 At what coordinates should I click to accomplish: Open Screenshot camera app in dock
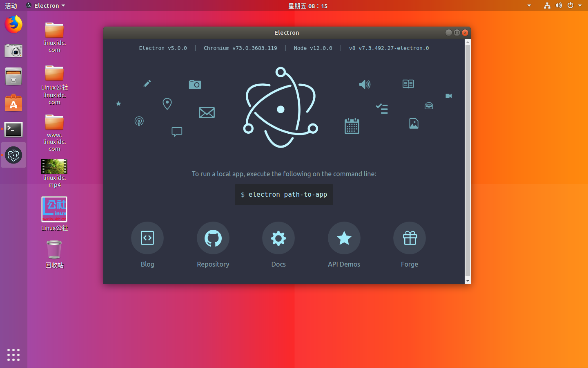click(x=13, y=50)
